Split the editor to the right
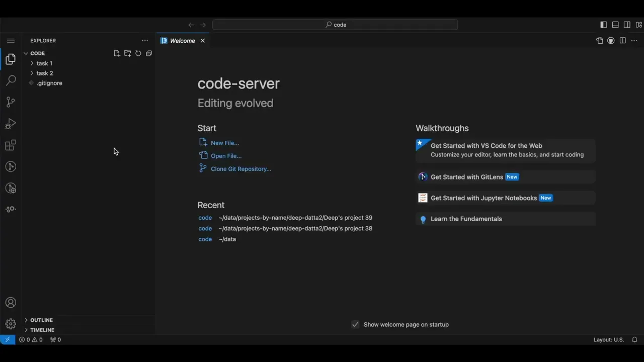This screenshot has height=362, width=644. (x=623, y=41)
